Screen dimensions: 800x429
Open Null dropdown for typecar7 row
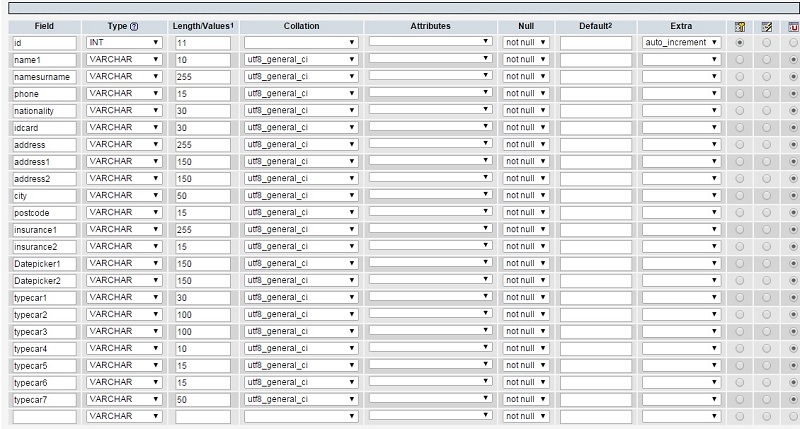point(526,399)
